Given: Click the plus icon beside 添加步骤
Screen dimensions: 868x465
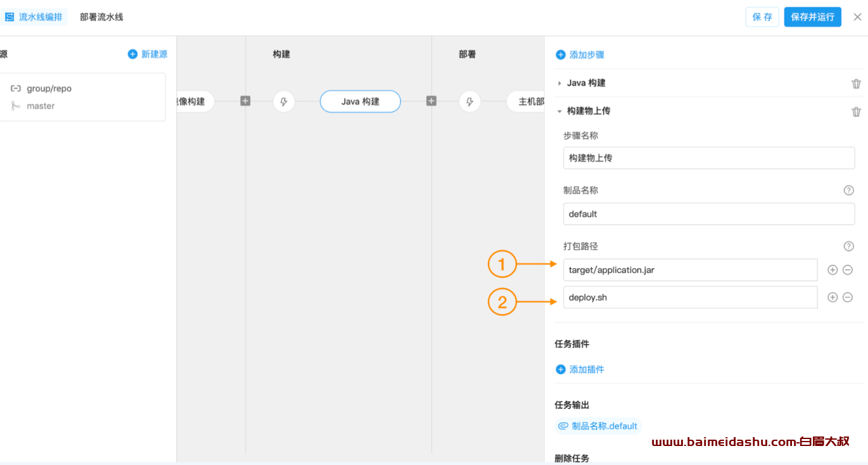Looking at the screenshot, I should click(561, 55).
